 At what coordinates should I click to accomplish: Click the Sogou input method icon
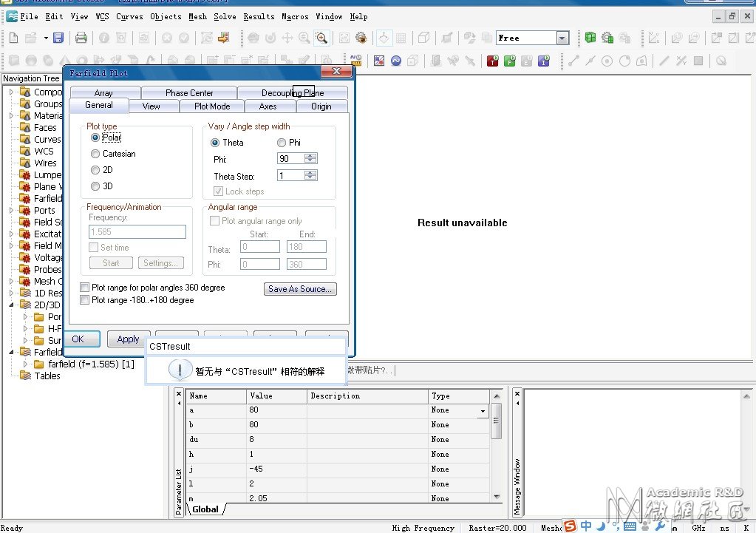pyautogui.click(x=571, y=526)
